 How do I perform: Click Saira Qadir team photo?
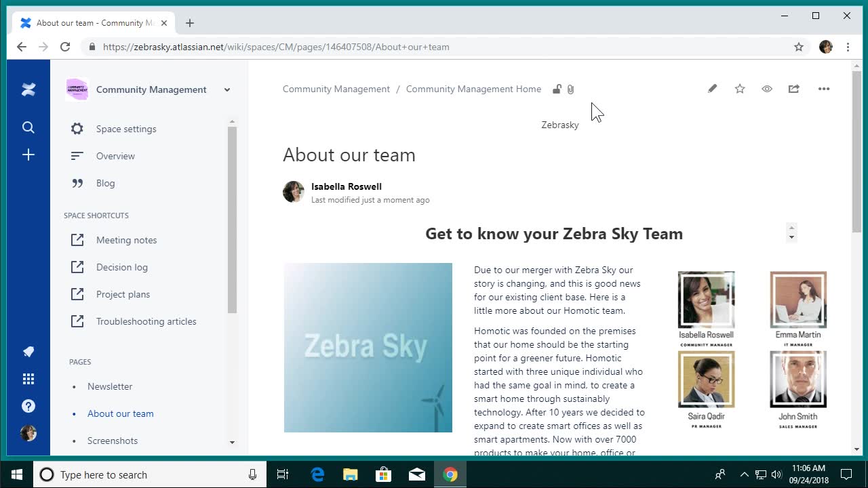click(706, 380)
